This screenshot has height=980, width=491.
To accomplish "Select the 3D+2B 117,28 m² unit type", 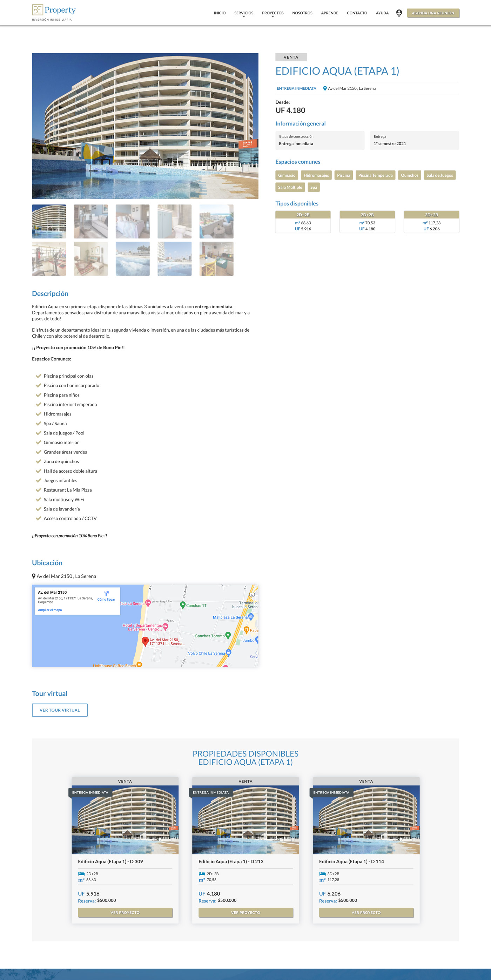I will (x=431, y=222).
